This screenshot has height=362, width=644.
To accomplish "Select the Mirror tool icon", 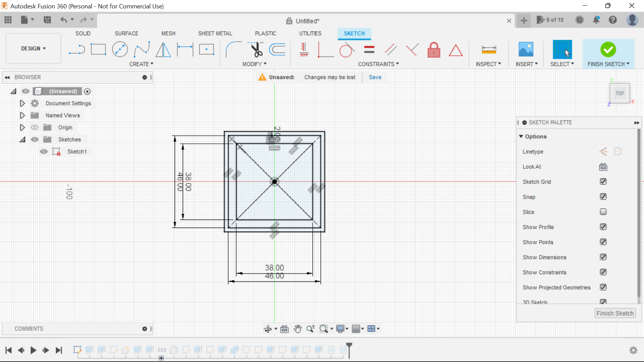I will (163, 50).
